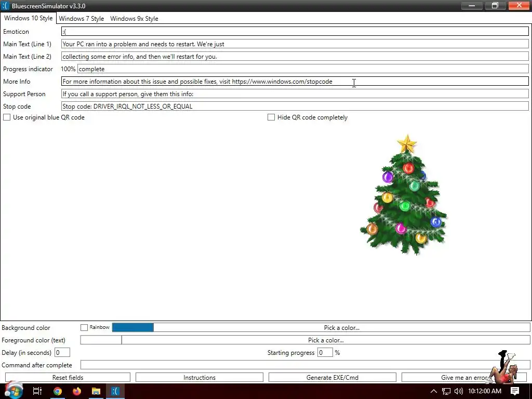Enable Use original blue QR code
The width and height of the screenshot is (532, 399).
[x=7, y=117]
